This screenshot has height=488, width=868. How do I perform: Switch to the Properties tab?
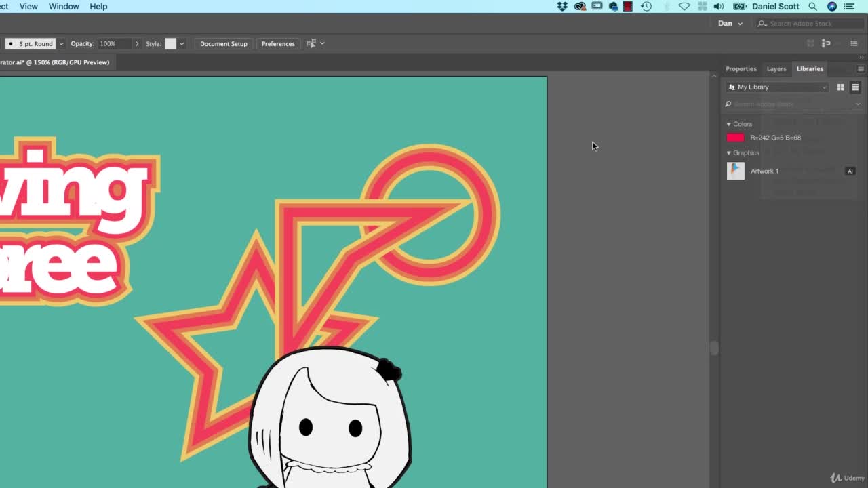(x=741, y=69)
